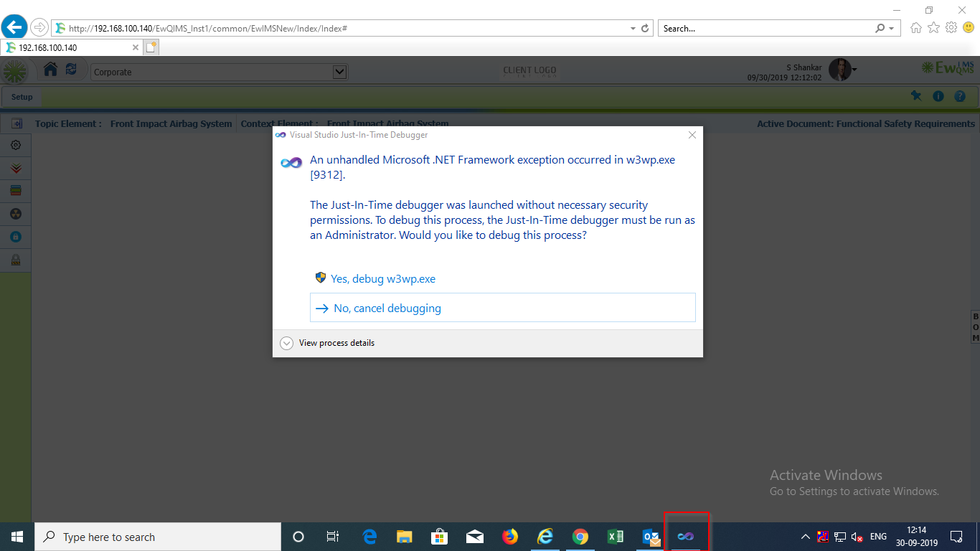The image size is (980, 551).
Task: Click the round green EwQIMS logo
Action: [15, 71]
